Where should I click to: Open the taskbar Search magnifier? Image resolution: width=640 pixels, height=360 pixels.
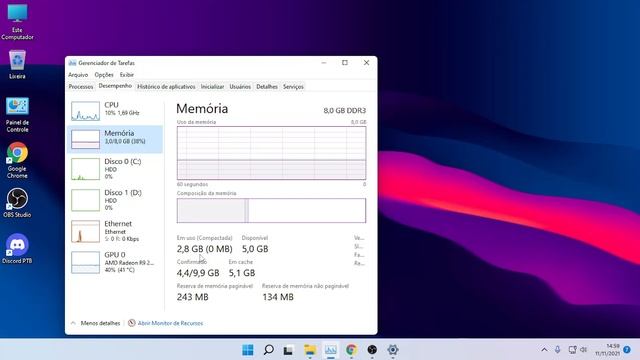pyautogui.click(x=269, y=350)
